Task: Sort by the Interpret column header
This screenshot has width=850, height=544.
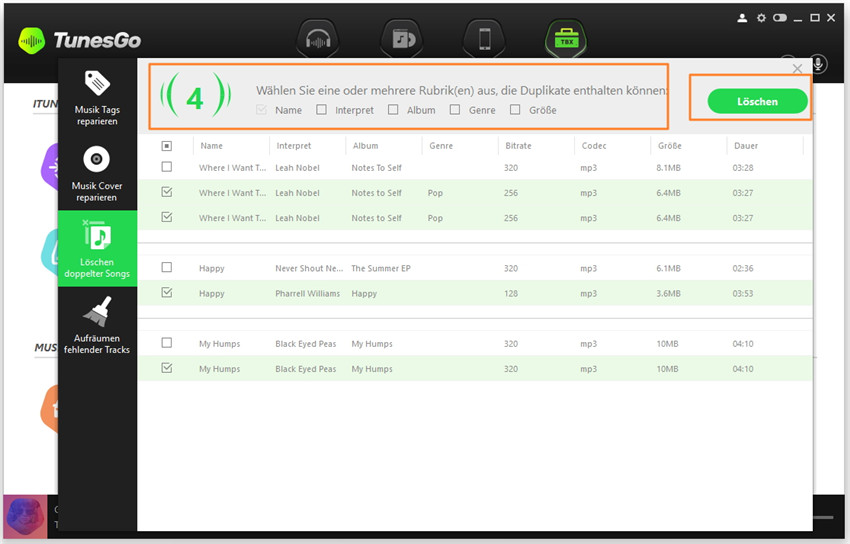Action: click(293, 146)
